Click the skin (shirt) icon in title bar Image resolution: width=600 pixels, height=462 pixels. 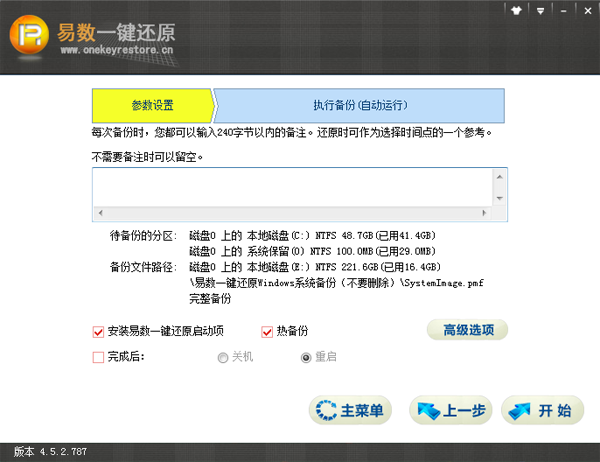pyautogui.click(x=517, y=11)
